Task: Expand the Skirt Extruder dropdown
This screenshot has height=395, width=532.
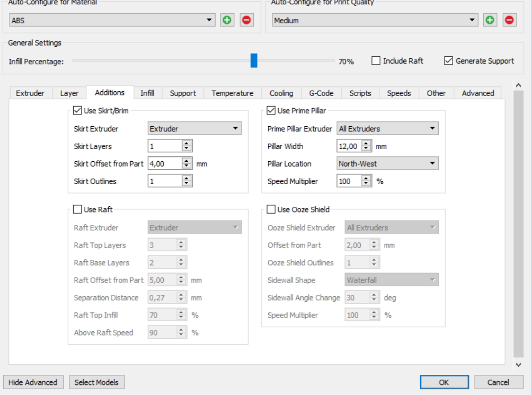Action: tap(194, 129)
